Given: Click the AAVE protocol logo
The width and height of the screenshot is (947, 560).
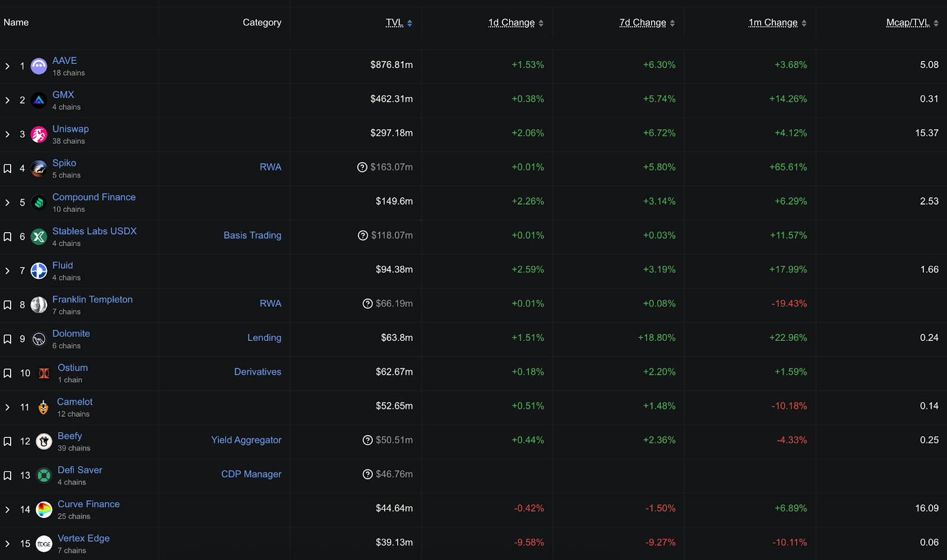Looking at the screenshot, I should click(39, 66).
